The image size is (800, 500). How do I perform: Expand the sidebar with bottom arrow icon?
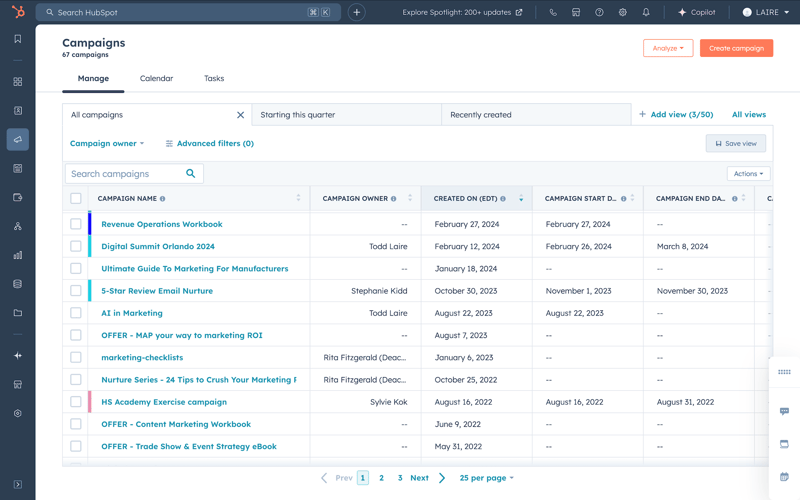[18, 484]
